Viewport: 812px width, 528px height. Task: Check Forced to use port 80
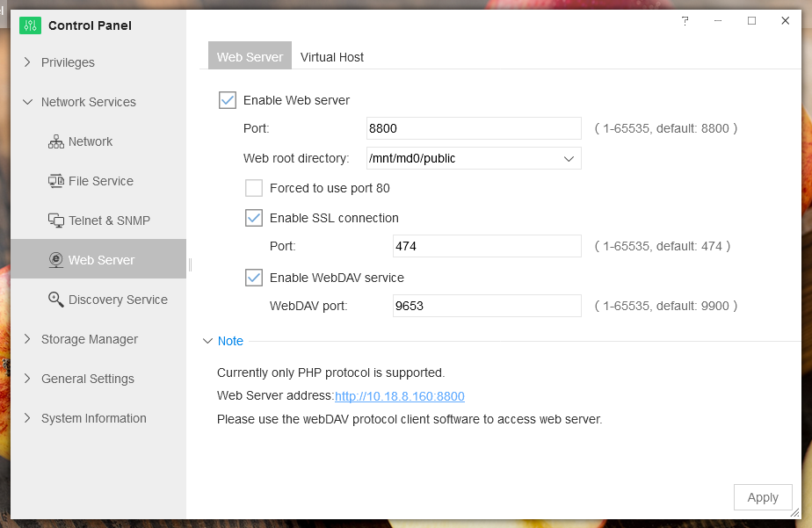pos(254,188)
